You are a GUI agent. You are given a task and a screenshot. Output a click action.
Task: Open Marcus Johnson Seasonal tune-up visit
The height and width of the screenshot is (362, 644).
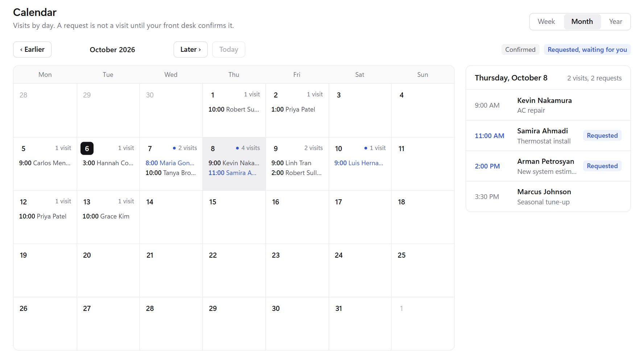pos(548,196)
